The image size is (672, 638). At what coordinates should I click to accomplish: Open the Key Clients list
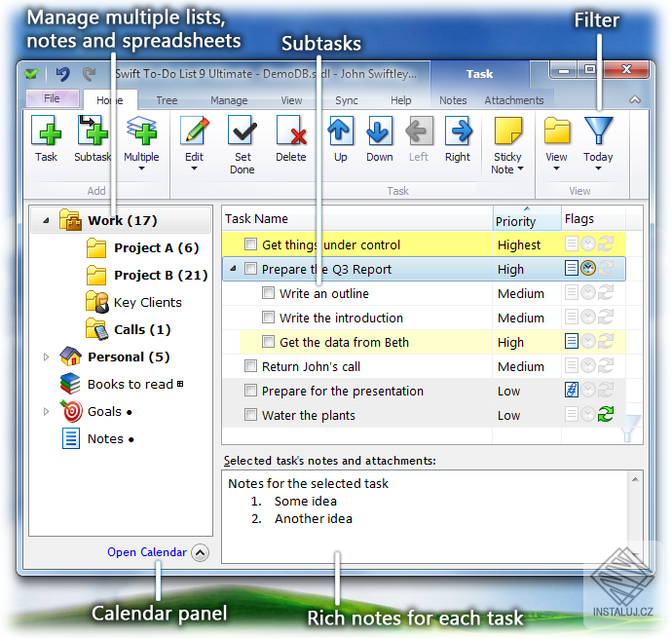(133, 302)
